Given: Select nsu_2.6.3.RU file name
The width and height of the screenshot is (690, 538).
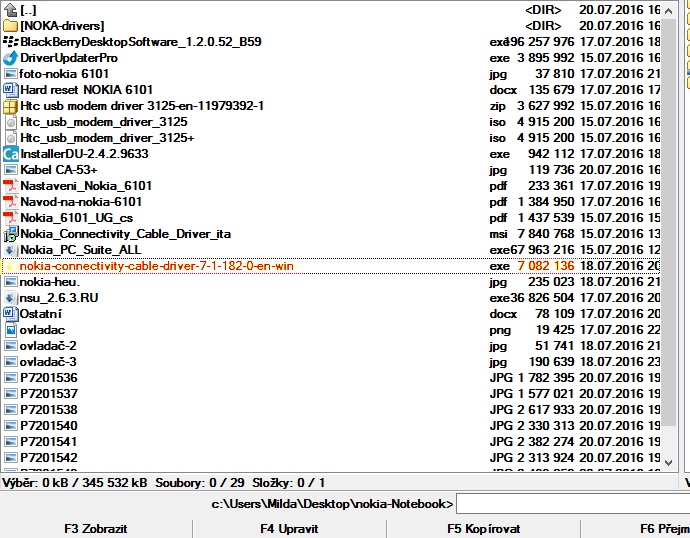Looking at the screenshot, I should (59, 298).
